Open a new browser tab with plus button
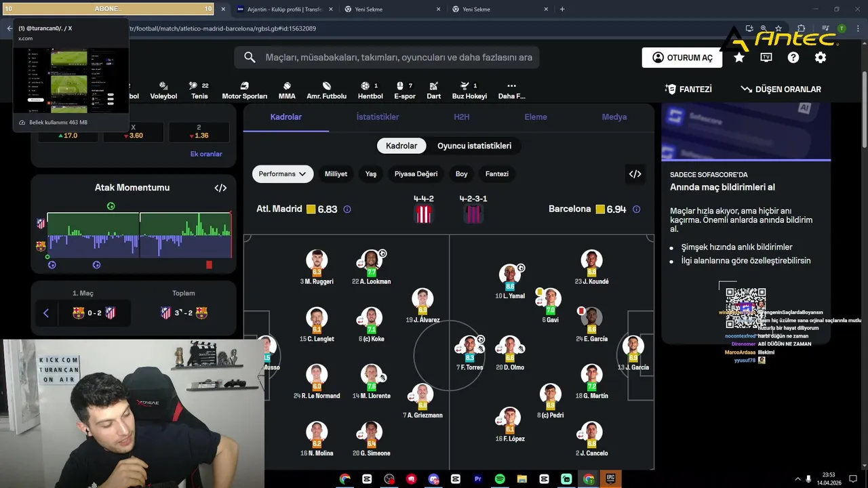This screenshot has width=868, height=488. click(562, 9)
